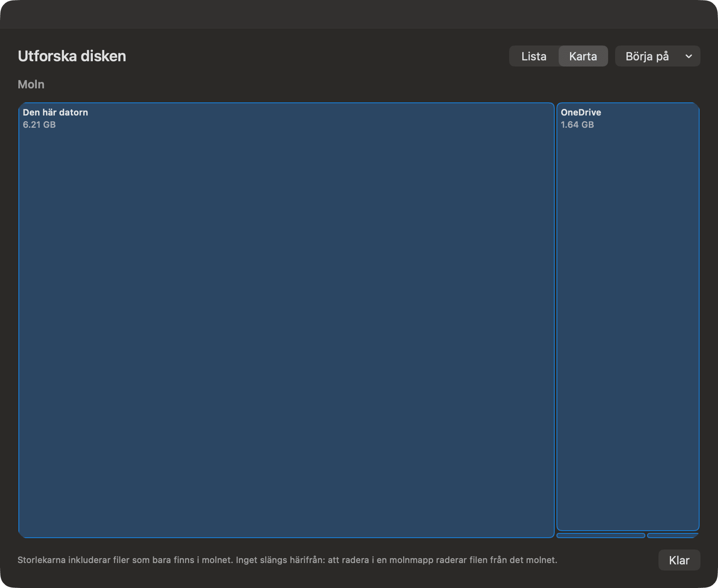718x588 pixels.
Task: Click the 6.21 GB size label
Action: pyautogui.click(x=39, y=125)
